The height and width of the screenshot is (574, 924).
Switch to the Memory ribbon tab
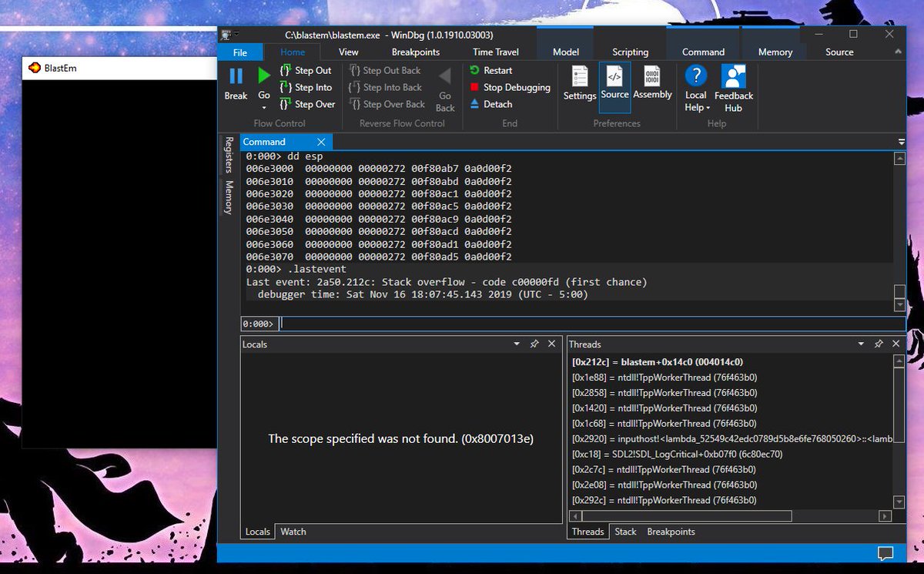(x=775, y=52)
